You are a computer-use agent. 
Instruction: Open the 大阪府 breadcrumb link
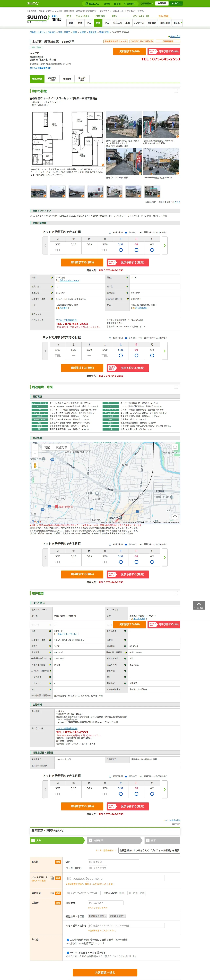coord(83,32)
